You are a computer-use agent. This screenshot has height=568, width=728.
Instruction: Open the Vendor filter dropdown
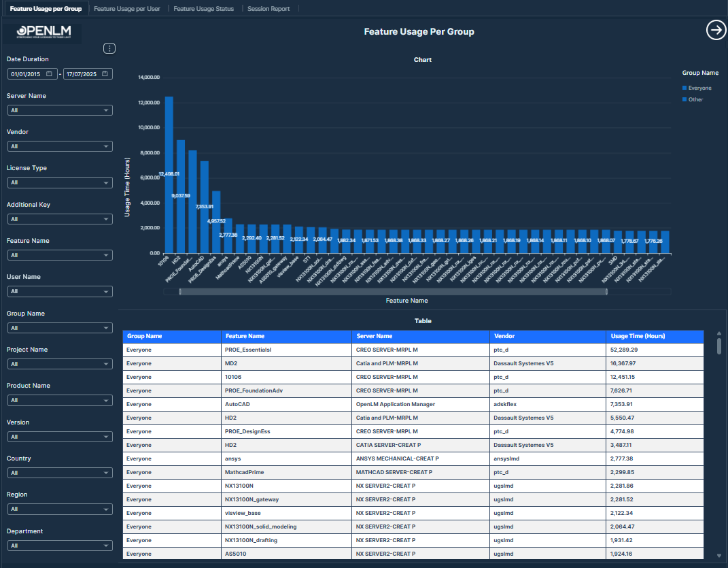coord(59,146)
